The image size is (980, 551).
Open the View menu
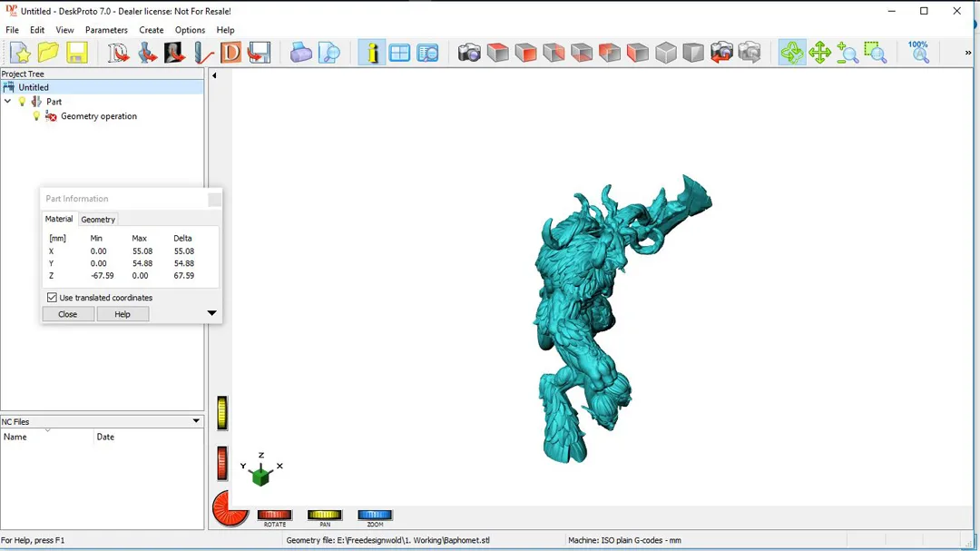click(64, 30)
